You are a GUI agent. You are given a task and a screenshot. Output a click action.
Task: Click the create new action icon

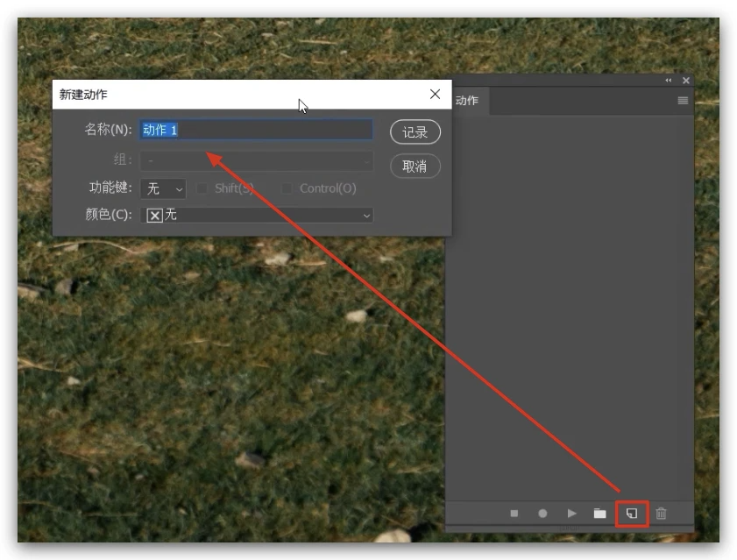[x=631, y=514]
